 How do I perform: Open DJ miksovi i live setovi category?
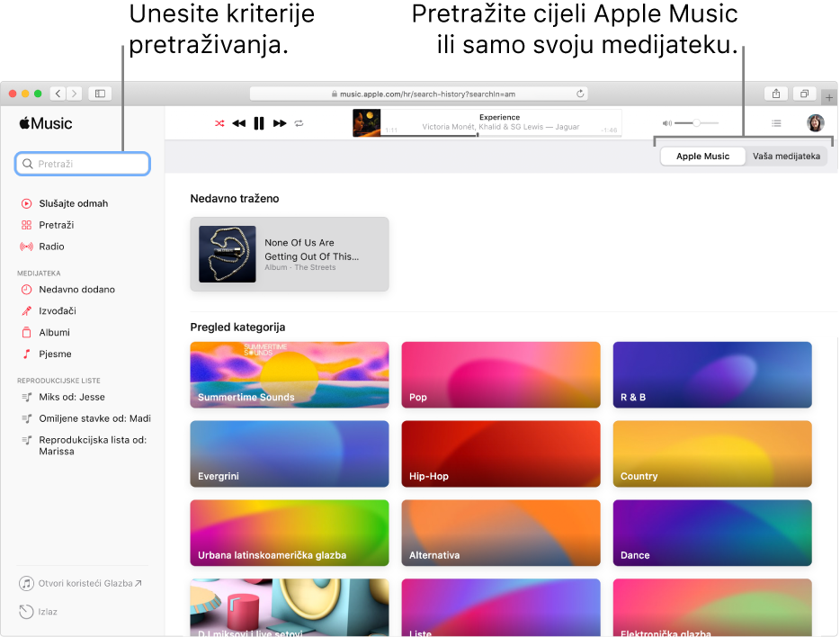click(290, 607)
